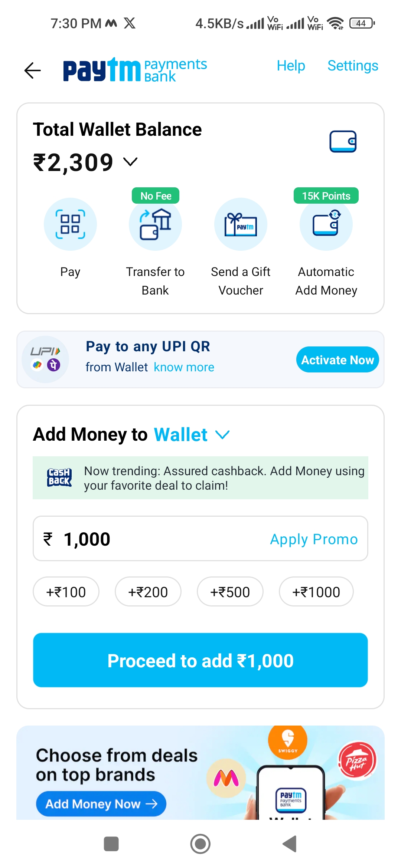Tap Proceed to add ₹1,000
This screenshot has width=401, height=868.
click(200, 660)
